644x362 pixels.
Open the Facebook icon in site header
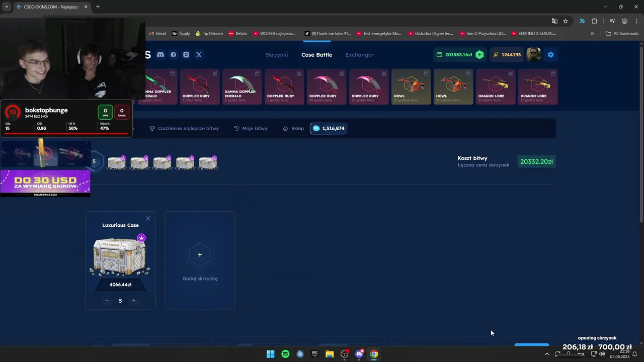174,55
